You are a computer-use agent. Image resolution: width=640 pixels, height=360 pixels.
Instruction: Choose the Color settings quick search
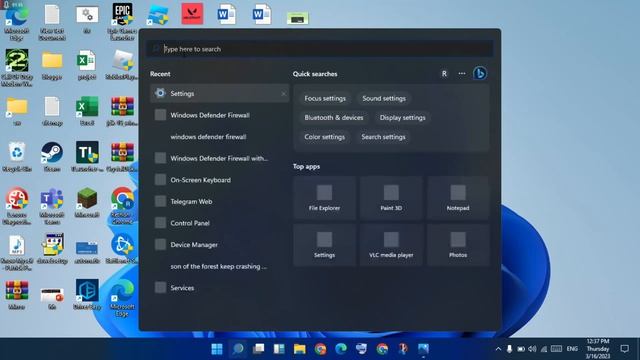pyautogui.click(x=324, y=137)
